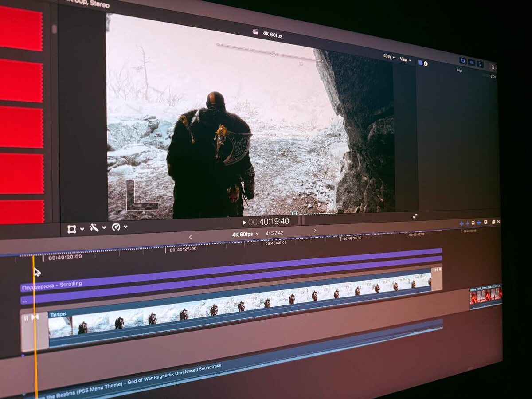Toggle the blue snapping icon
This screenshot has height=399, width=532.
coord(479,223)
